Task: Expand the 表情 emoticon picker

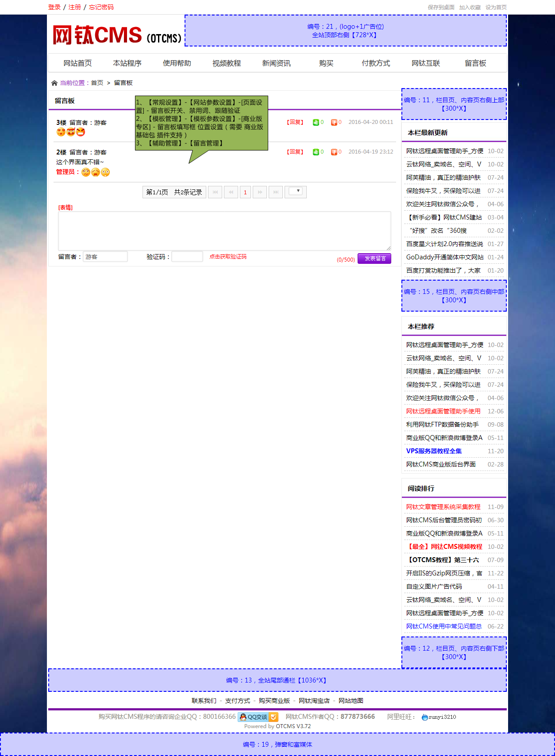Action: click(x=66, y=207)
